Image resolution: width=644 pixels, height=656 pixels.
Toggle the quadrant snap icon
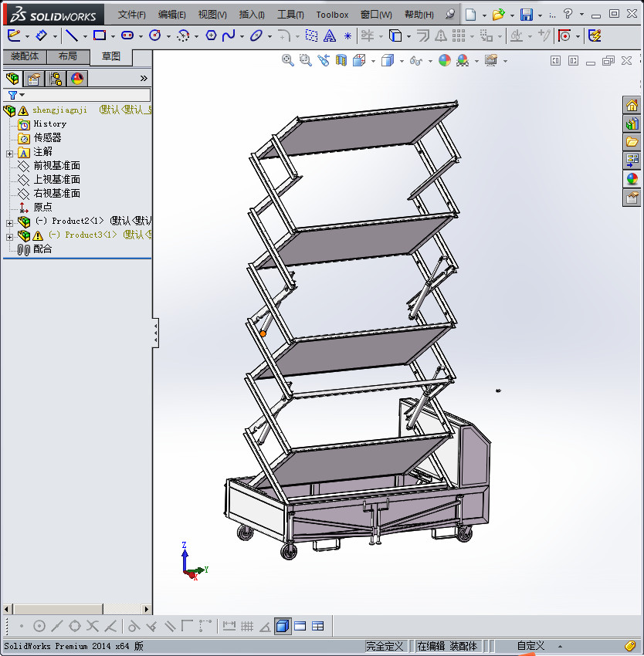(x=75, y=626)
